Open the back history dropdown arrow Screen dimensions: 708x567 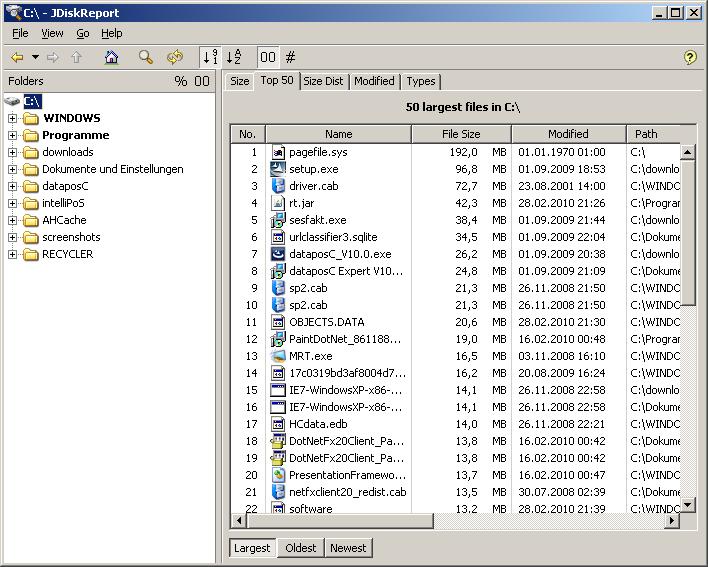(35, 57)
